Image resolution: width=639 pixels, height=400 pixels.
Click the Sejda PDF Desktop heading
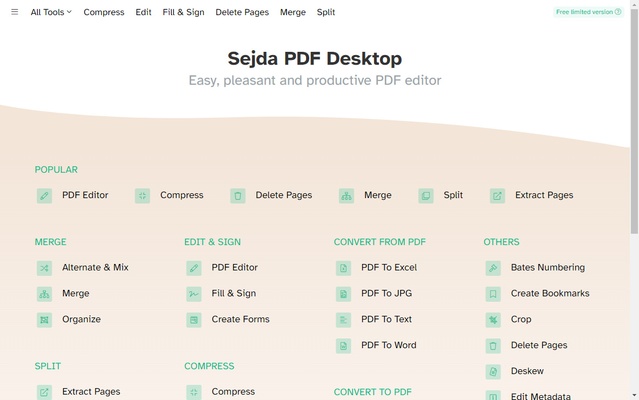(315, 58)
